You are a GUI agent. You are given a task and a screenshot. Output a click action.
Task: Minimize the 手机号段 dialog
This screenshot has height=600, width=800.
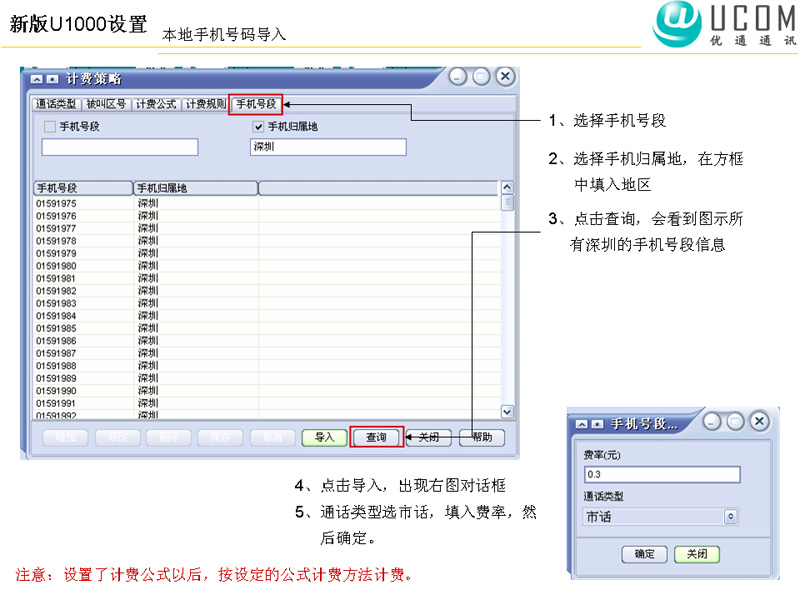coord(712,422)
